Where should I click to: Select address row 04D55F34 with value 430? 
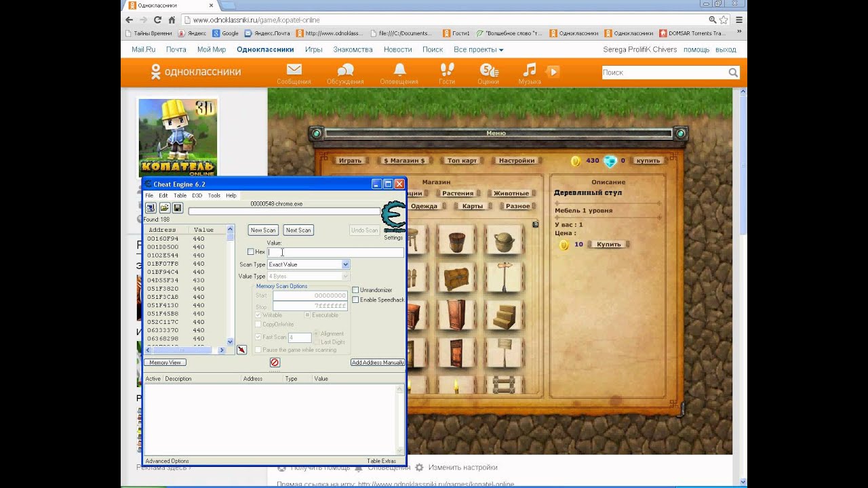point(186,281)
